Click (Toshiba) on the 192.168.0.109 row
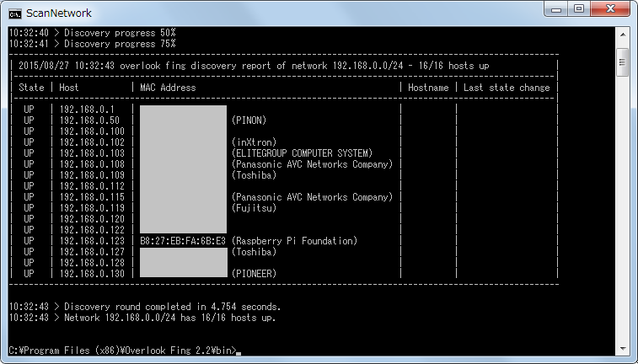 [254, 175]
